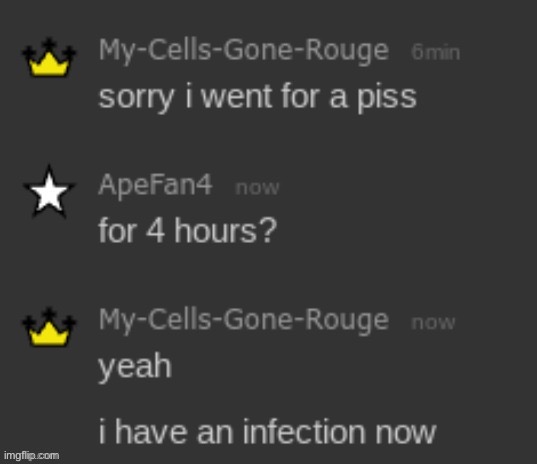The height and width of the screenshot is (464, 537).
Task: Select the "yeah" message text
Action: pyautogui.click(x=135, y=367)
